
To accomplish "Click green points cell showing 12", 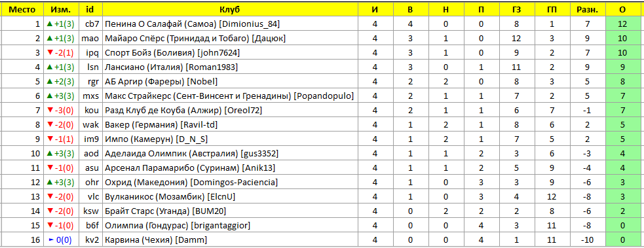I will [622, 24].
